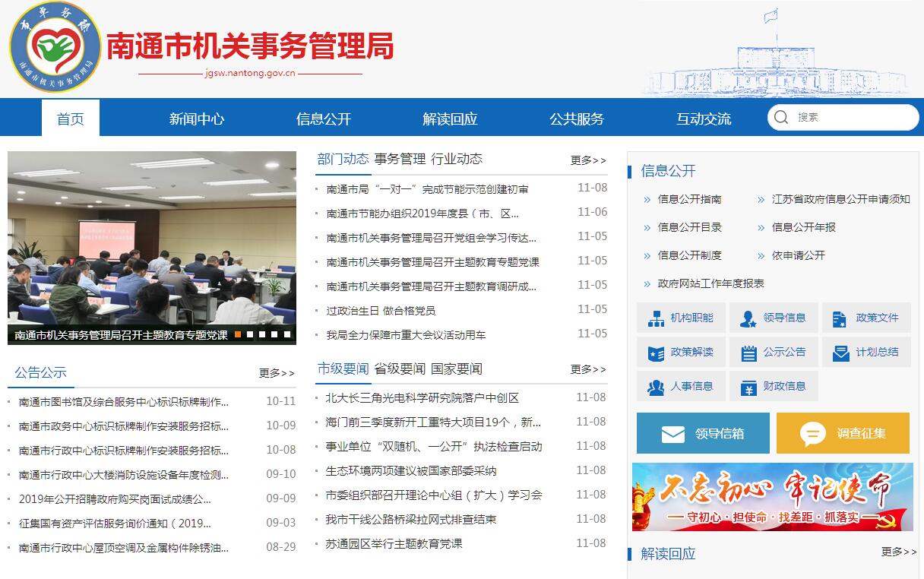
Task: Open the 信息公开指南 link
Action: pos(689,199)
